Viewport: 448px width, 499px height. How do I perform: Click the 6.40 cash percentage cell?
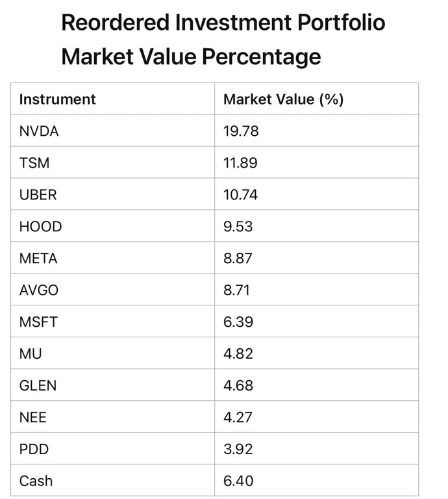pos(238,481)
